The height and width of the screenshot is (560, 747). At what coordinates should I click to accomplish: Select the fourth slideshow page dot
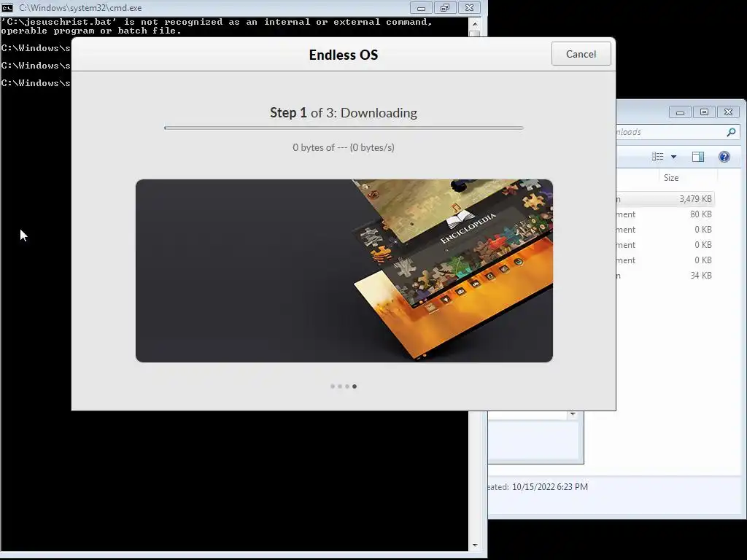click(x=355, y=386)
